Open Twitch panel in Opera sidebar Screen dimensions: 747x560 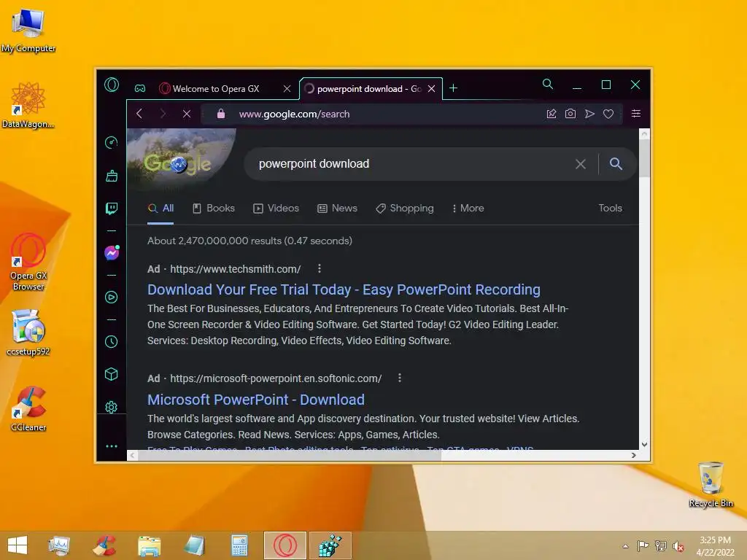[x=112, y=209]
